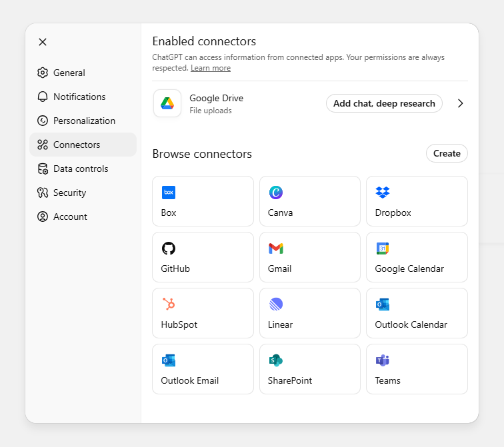Screen dimensions: 504x447
Task: Click the HubSpot sprocket icon
Action: click(x=169, y=304)
